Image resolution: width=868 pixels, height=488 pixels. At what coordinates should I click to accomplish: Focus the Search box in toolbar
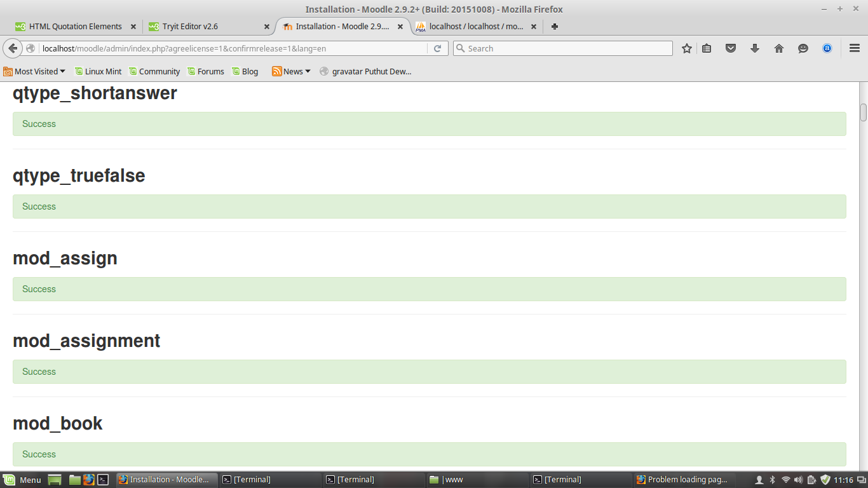(x=562, y=48)
